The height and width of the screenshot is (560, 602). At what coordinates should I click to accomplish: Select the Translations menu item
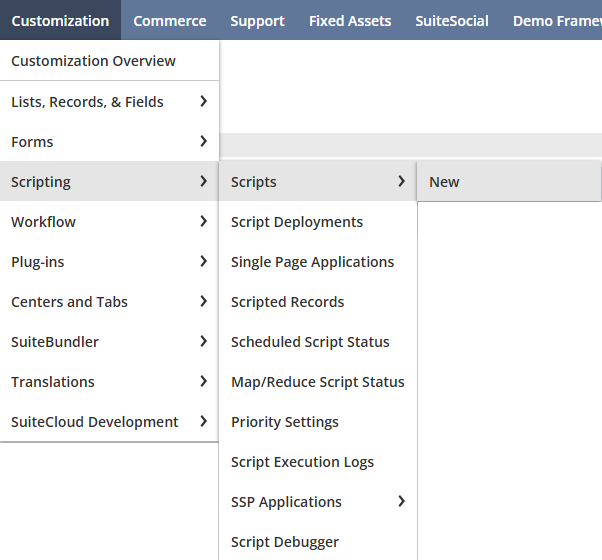tap(109, 382)
